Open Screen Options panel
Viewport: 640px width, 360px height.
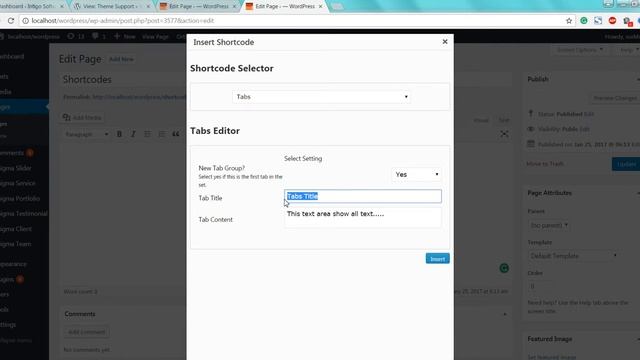(580, 50)
